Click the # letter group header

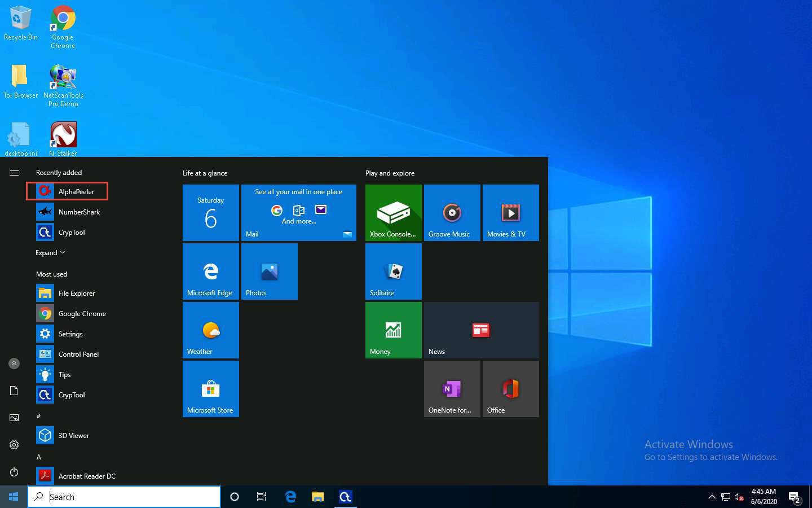[x=38, y=416]
